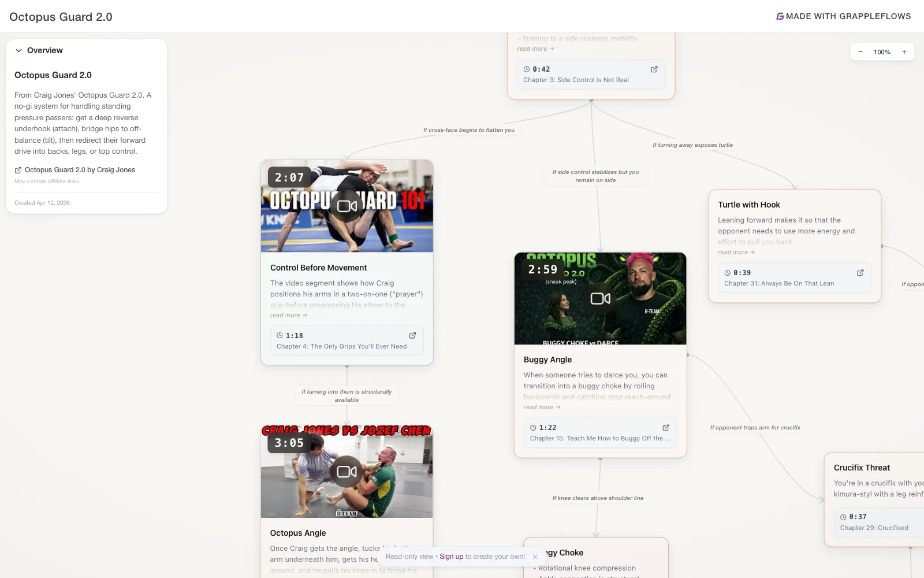Play the Octopus Guard 101 video thumbnail
This screenshot has height=578, width=924.
click(347, 206)
